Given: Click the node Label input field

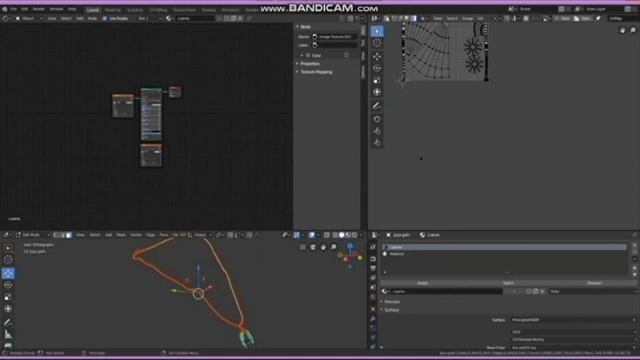Looking at the screenshot, I should pos(335,45).
